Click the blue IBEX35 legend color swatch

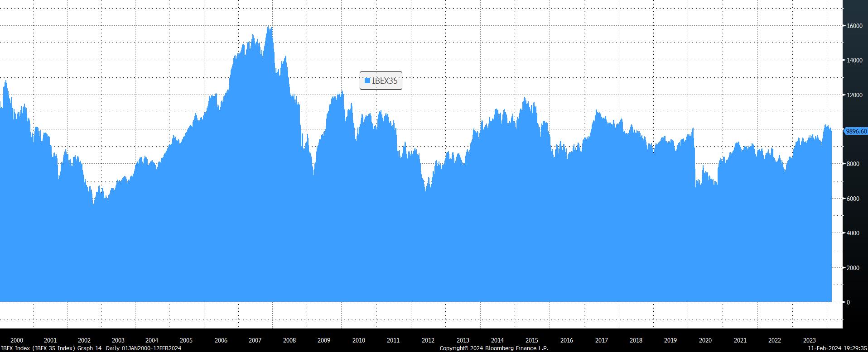(x=367, y=81)
